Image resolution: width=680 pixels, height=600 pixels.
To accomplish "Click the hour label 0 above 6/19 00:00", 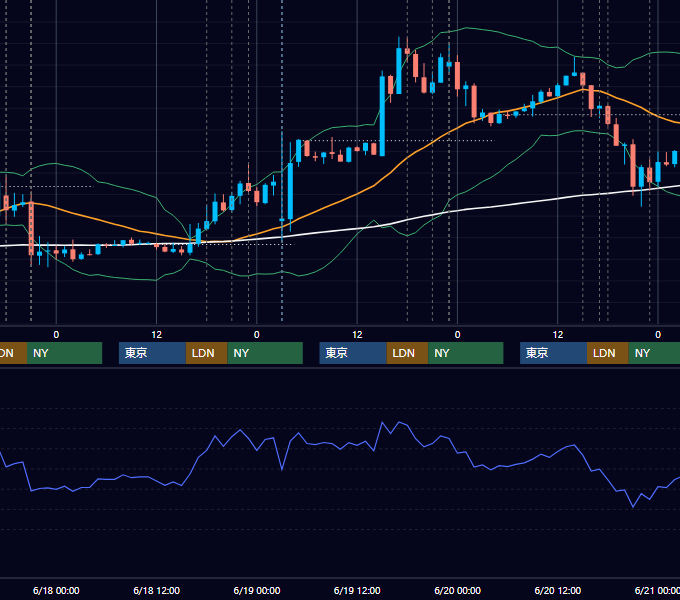I will click(257, 335).
